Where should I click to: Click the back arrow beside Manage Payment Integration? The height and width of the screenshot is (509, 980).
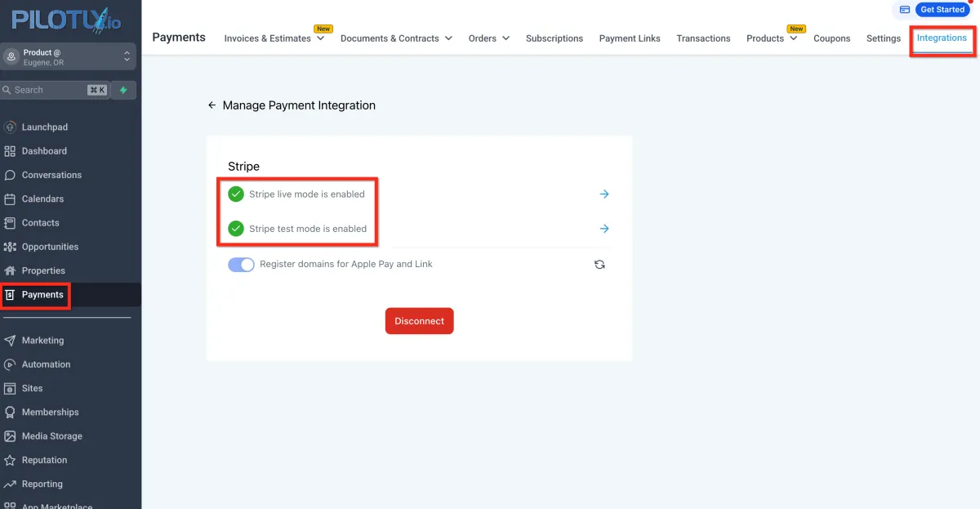(x=212, y=105)
